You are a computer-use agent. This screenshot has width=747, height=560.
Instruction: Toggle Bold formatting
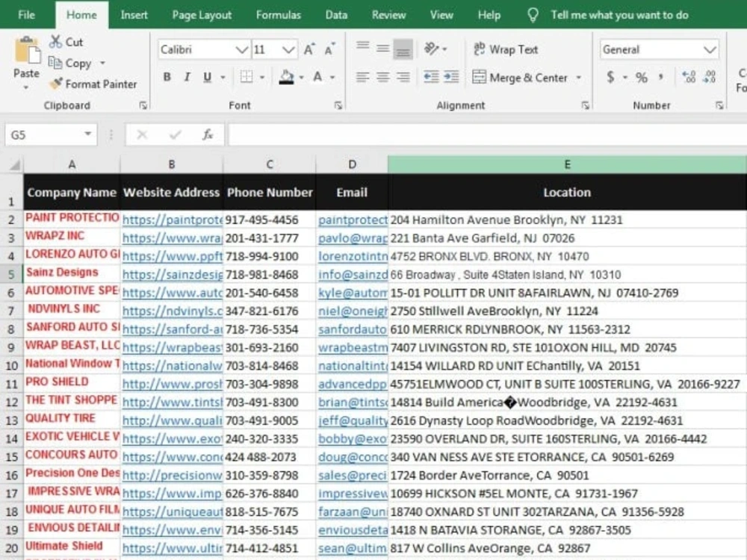point(167,77)
